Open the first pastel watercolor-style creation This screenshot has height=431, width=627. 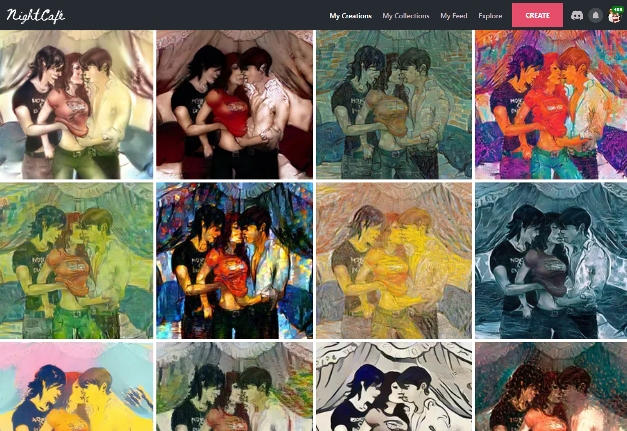coord(76,104)
